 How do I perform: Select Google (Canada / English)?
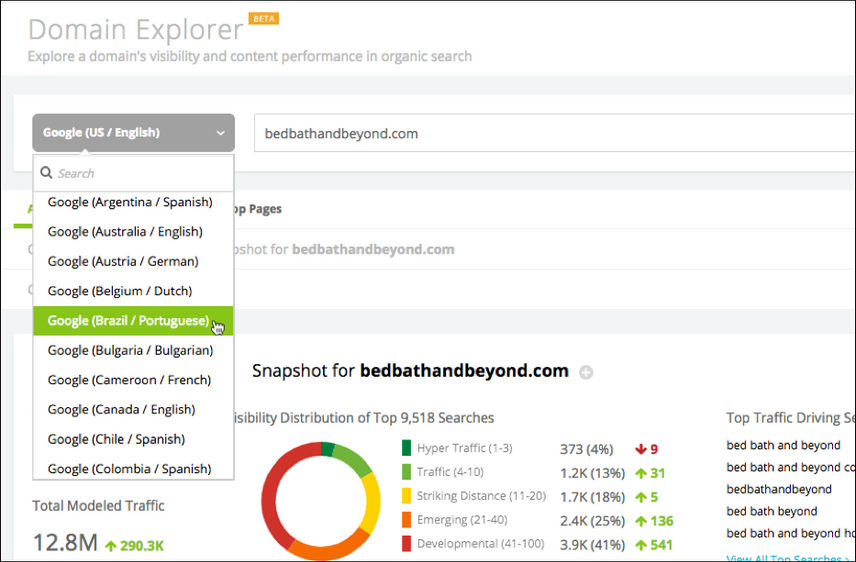(x=133, y=409)
